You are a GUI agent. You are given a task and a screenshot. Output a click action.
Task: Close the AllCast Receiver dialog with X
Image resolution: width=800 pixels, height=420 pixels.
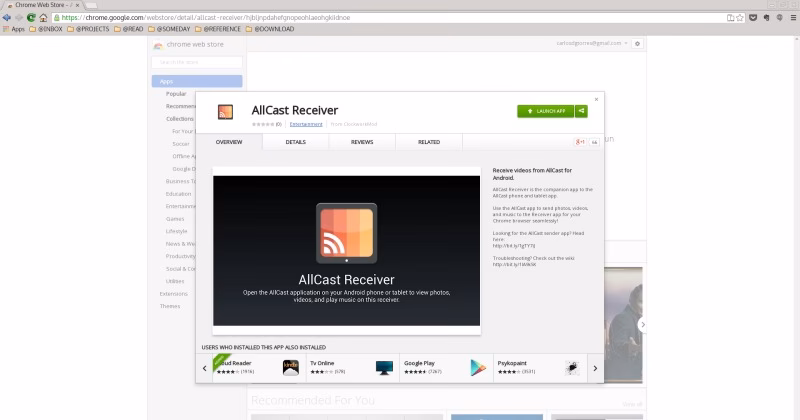pos(596,100)
